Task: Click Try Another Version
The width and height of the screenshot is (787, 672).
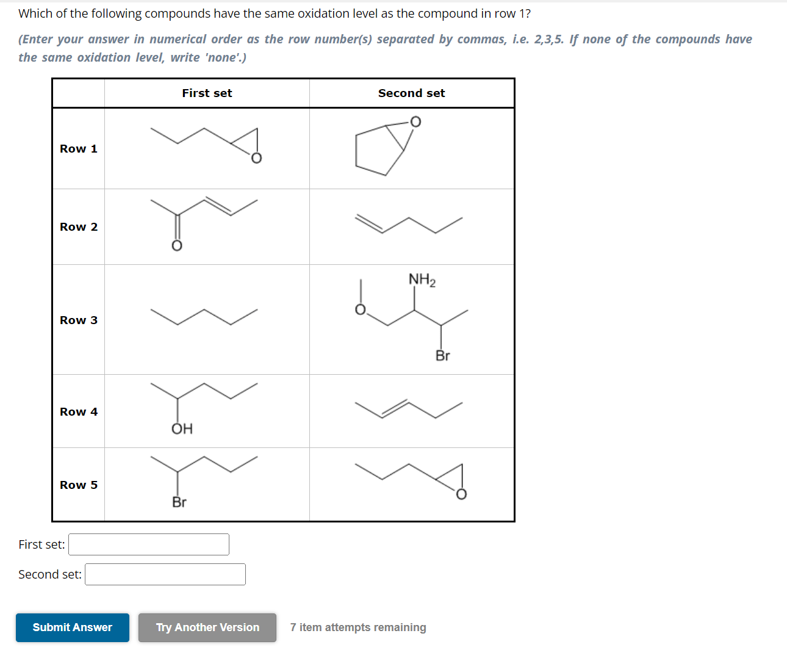Action: point(207,627)
